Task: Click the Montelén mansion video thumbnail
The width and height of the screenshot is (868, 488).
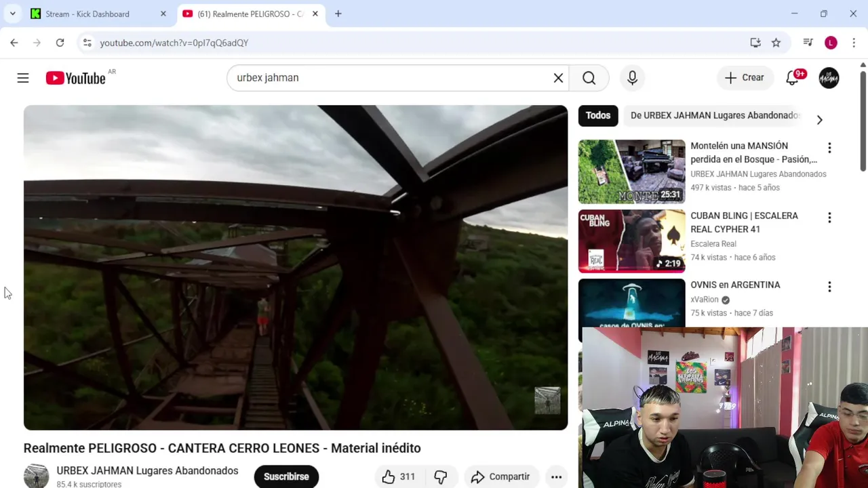Action: (631, 171)
